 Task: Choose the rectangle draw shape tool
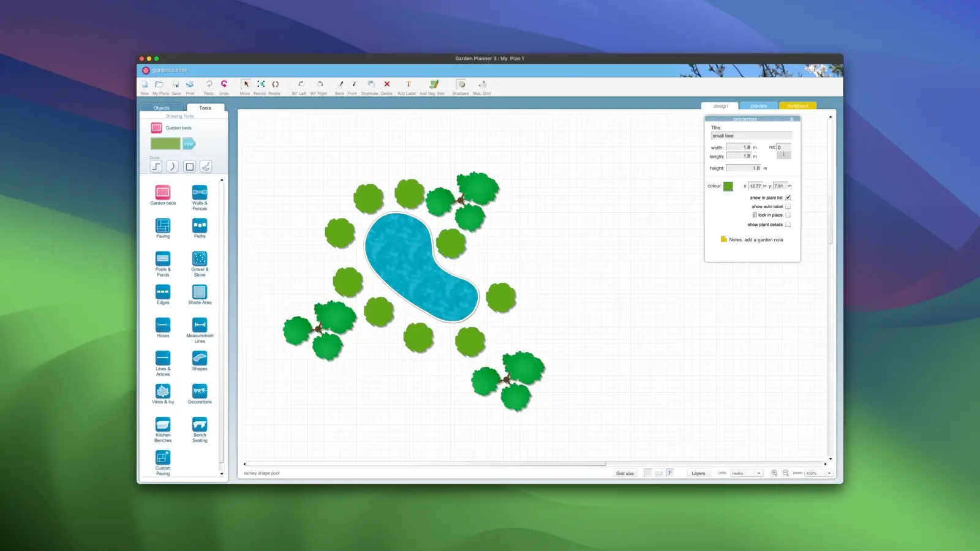coord(189,167)
